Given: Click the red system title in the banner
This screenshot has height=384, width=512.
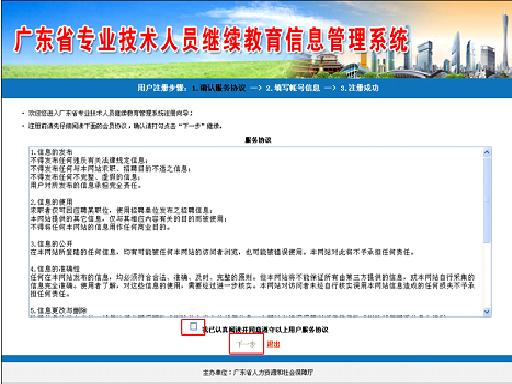Looking at the screenshot, I should click(211, 39).
